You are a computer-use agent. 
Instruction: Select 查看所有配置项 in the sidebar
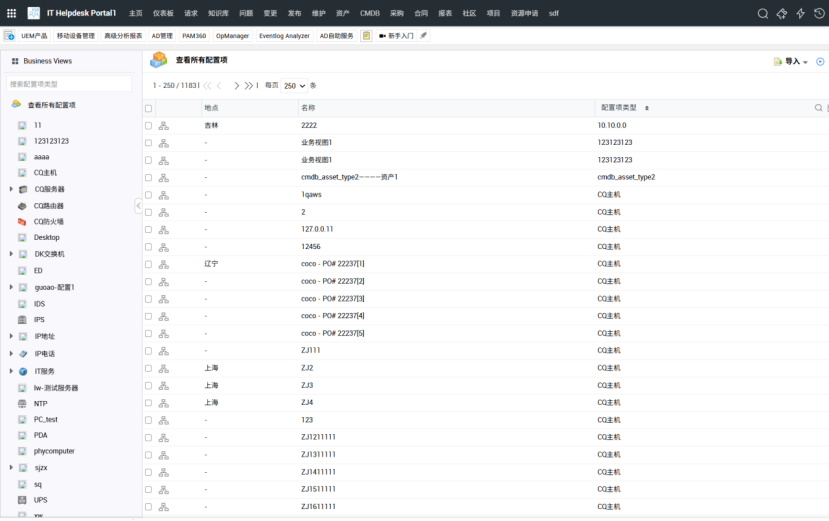[51, 105]
